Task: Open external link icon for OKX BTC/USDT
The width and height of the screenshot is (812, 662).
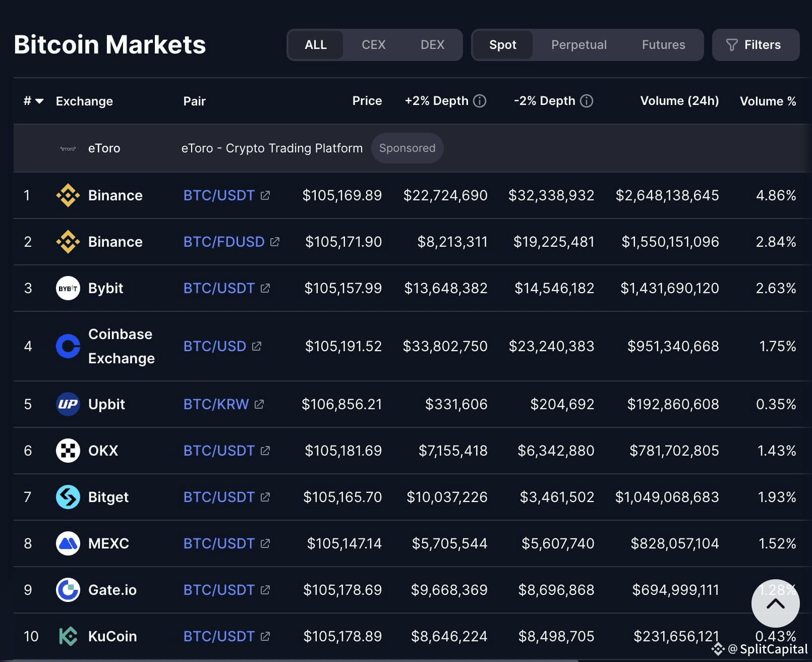Action: pyautogui.click(x=265, y=451)
